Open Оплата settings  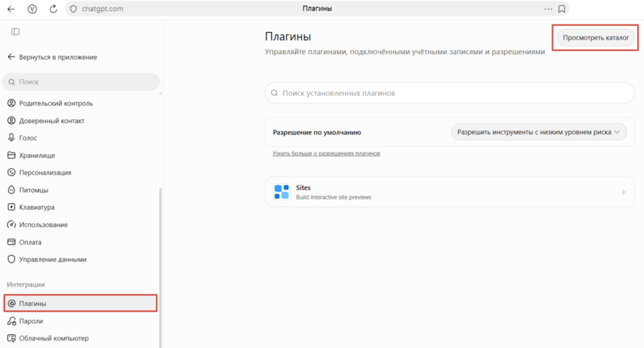click(25, 242)
